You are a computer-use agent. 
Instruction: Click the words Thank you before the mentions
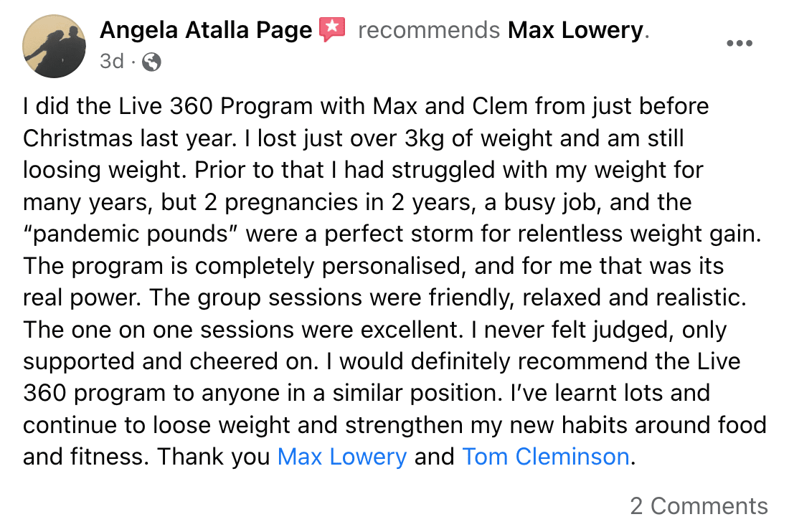coord(214,457)
